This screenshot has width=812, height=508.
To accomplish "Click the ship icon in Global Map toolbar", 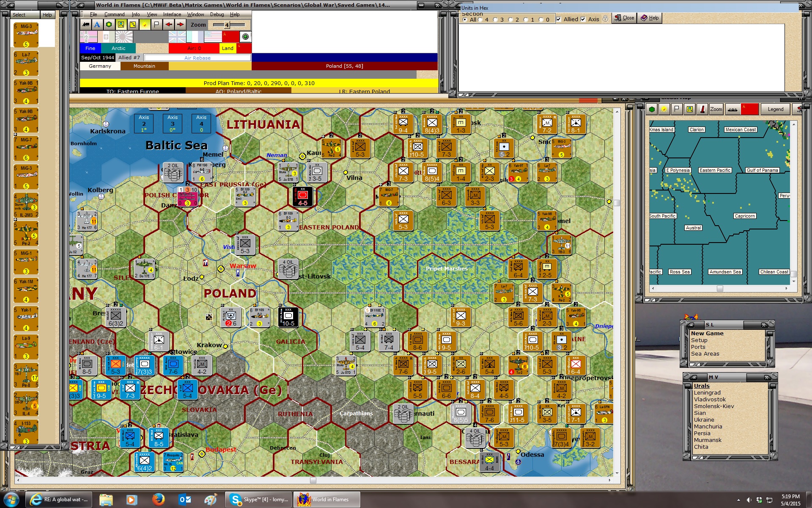I will [x=732, y=109].
